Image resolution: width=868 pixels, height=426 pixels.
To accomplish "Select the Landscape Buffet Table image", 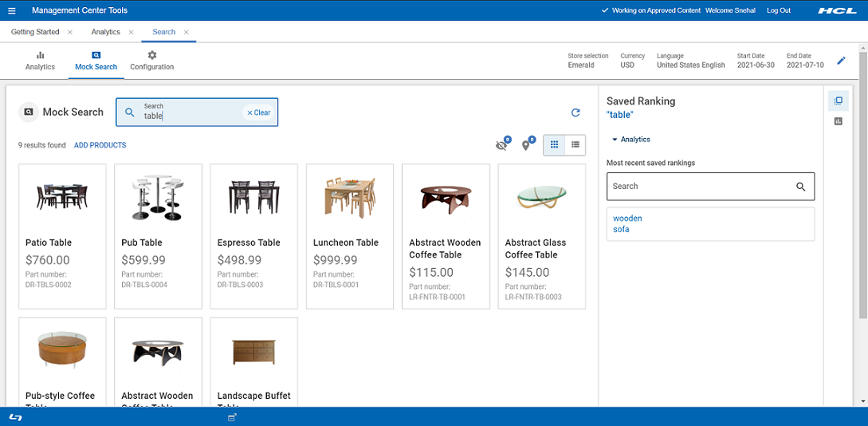I will [x=254, y=351].
